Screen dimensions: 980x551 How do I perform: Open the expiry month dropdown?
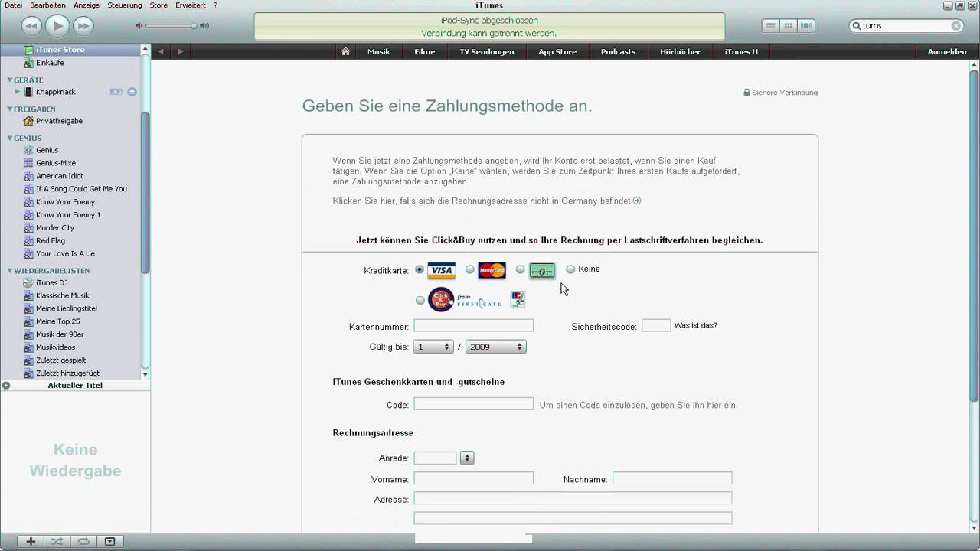click(x=433, y=347)
